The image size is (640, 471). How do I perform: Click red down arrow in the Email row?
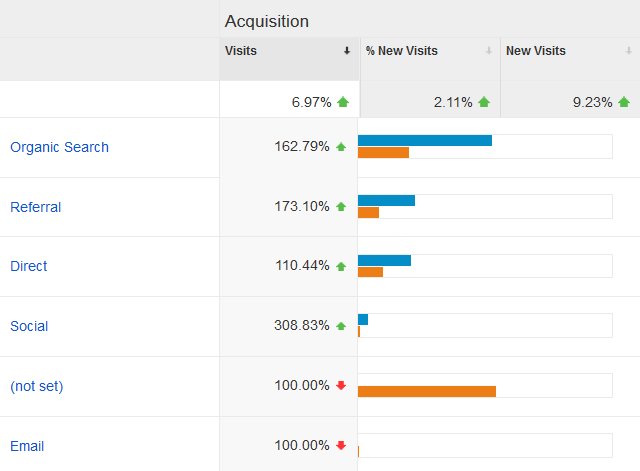coord(341,446)
